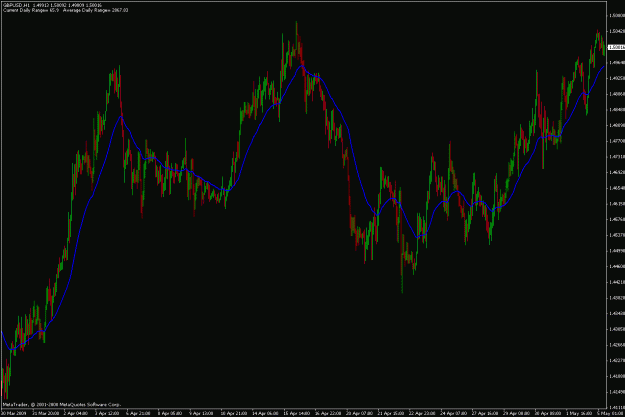The image size is (625, 417).
Task: Click the blue moving average line
Action: (x=351, y=132)
